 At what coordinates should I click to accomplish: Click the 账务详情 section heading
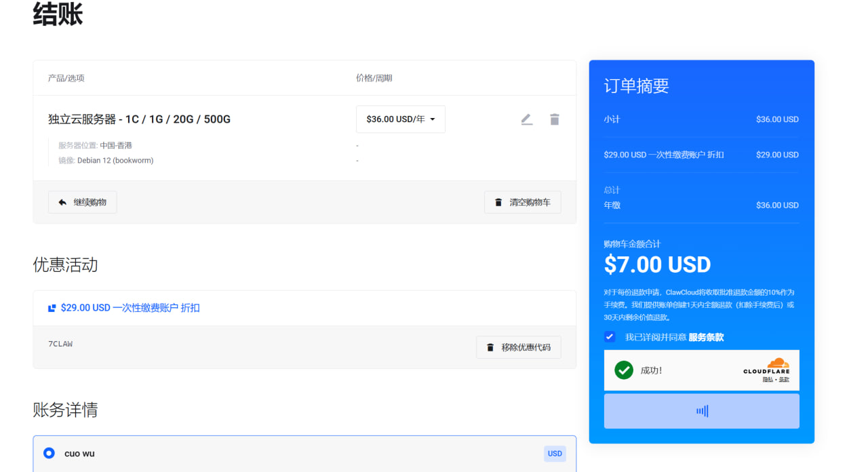pos(65,410)
